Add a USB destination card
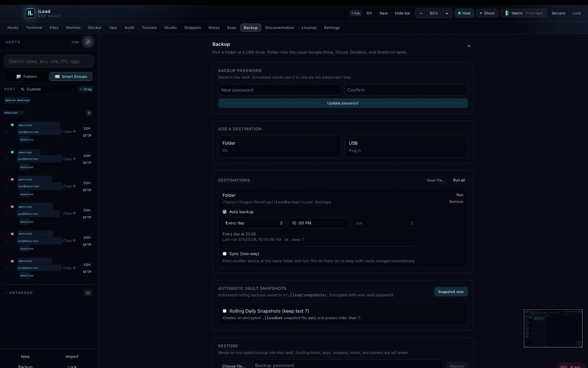The height and width of the screenshot is (368, 588). pyautogui.click(x=406, y=147)
